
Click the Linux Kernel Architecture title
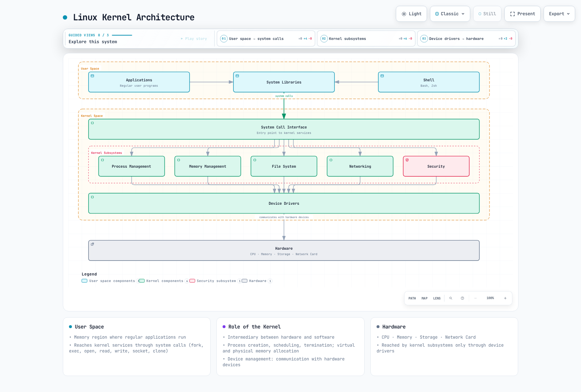click(x=134, y=17)
